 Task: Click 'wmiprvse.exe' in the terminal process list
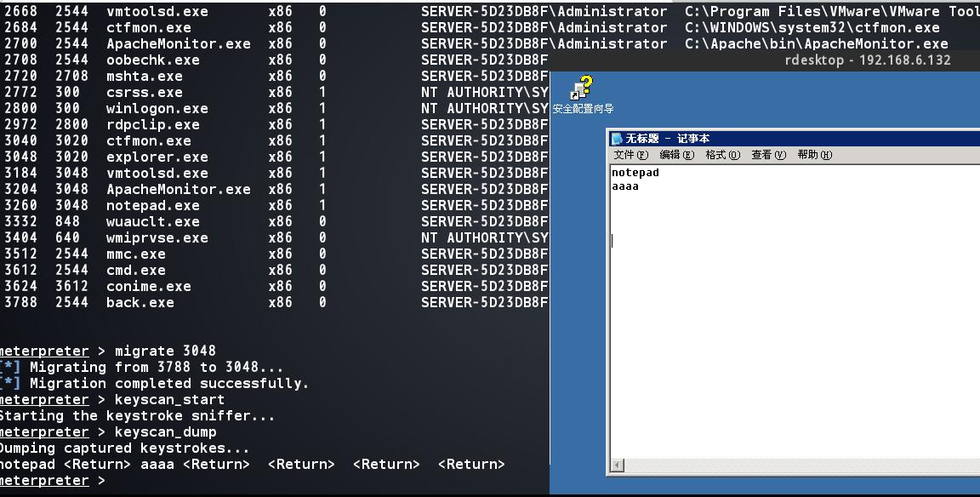tap(157, 237)
